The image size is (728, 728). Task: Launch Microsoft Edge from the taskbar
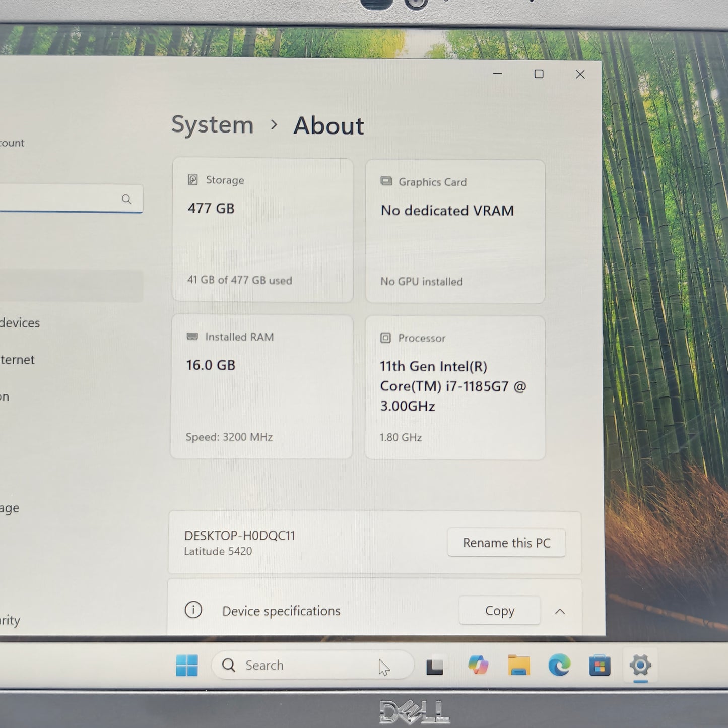(x=559, y=666)
